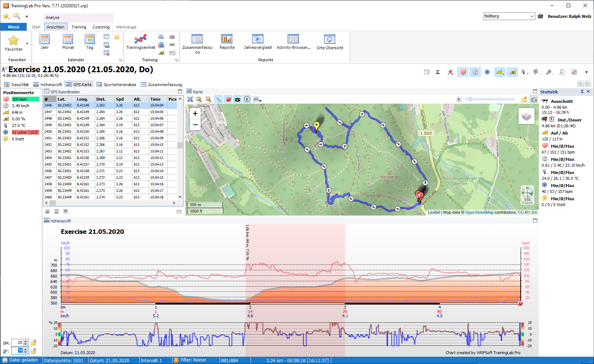Image resolution: width=594 pixels, height=364 pixels.
Task: Zoom in the map with plus button
Action: click(x=195, y=113)
